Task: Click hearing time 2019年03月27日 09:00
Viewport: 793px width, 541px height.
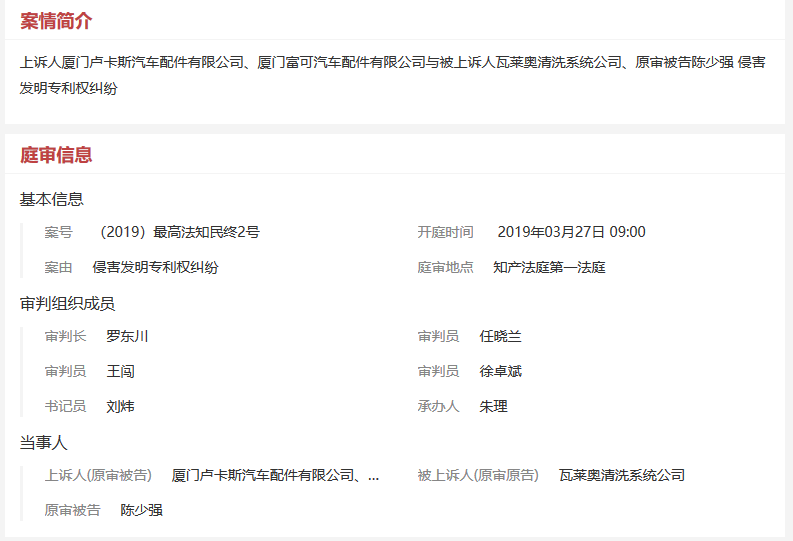Action: pyautogui.click(x=571, y=232)
